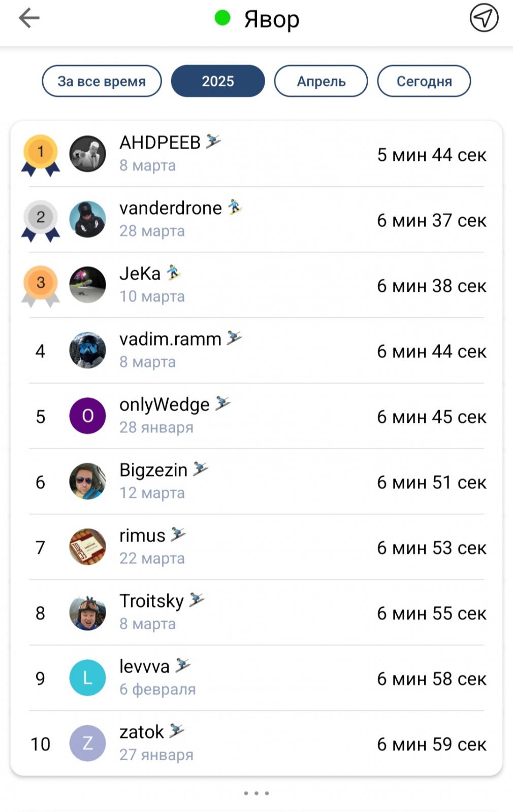This screenshot has width=513, height=812.
Task: Tap skier icon next to АНDРЕЕВ
Action: [x=213, y=142]
